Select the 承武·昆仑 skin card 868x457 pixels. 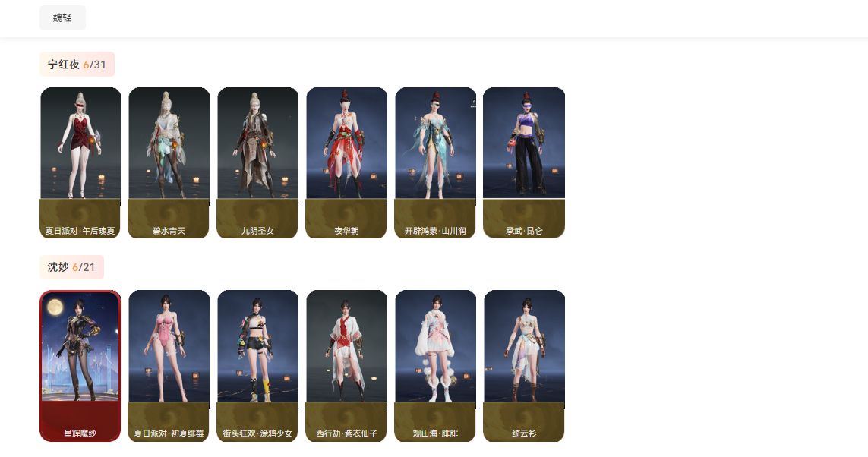tap(524, 162)
